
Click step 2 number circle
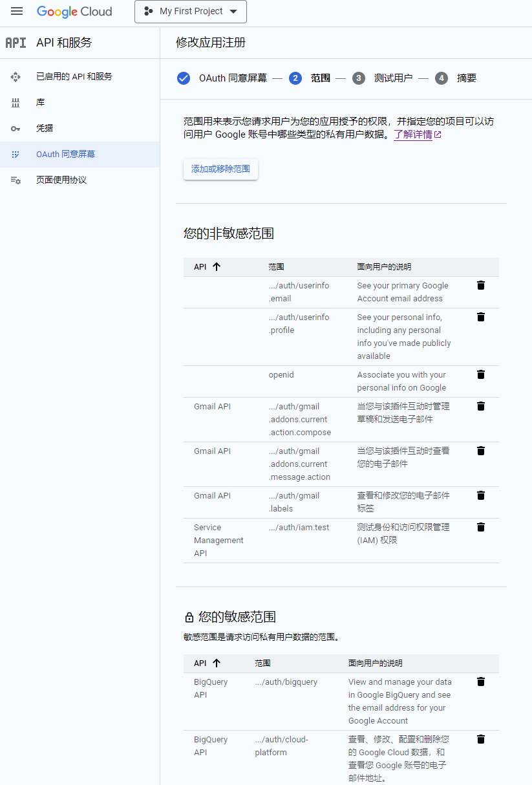(295, 78)
